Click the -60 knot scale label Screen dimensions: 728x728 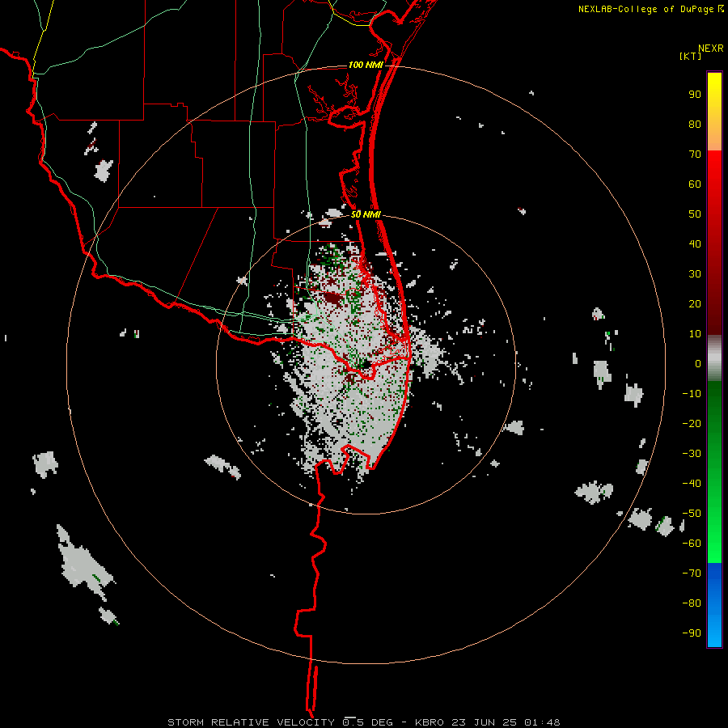692,544
